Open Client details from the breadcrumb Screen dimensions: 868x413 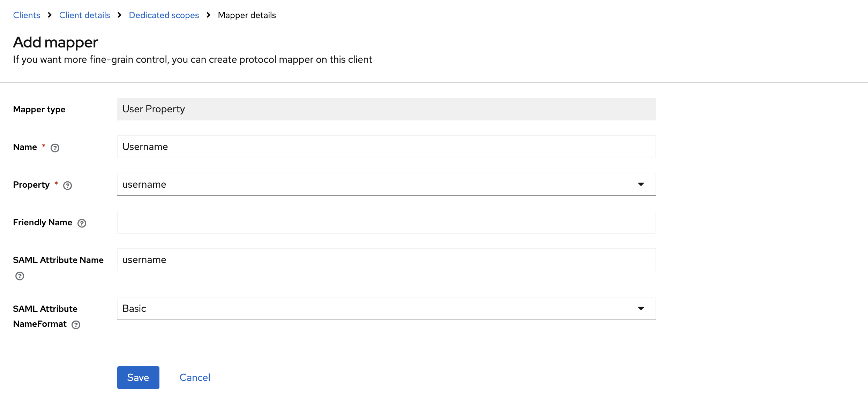click(84, 15)
